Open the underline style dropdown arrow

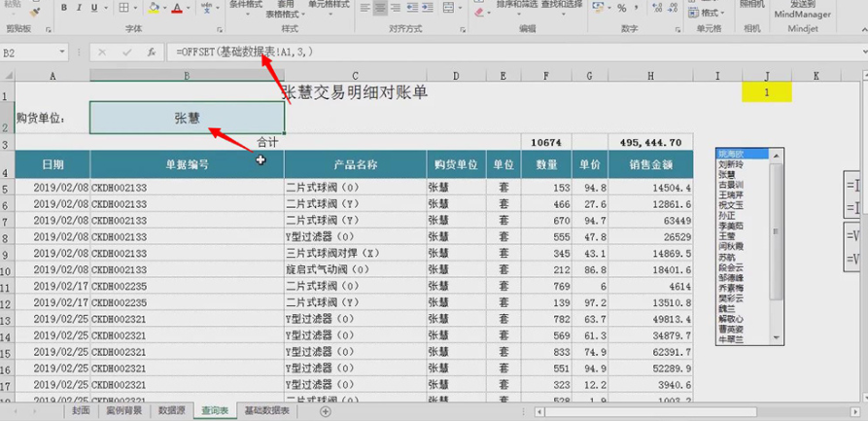pos(106,8)
